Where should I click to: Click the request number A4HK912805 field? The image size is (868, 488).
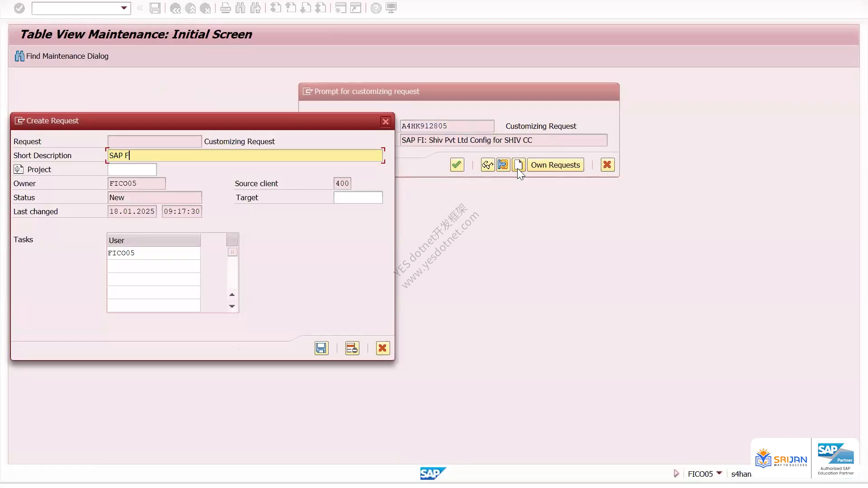(447, 126)
